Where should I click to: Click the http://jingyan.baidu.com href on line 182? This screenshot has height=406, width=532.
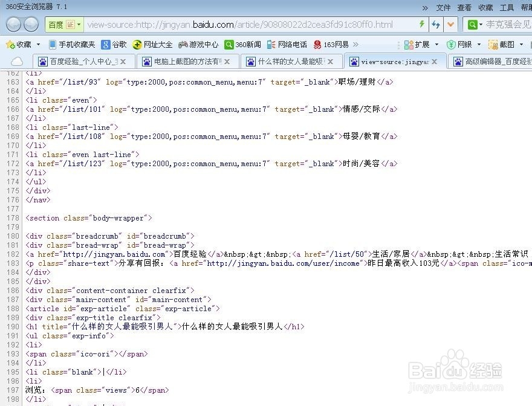pos(114,254)
